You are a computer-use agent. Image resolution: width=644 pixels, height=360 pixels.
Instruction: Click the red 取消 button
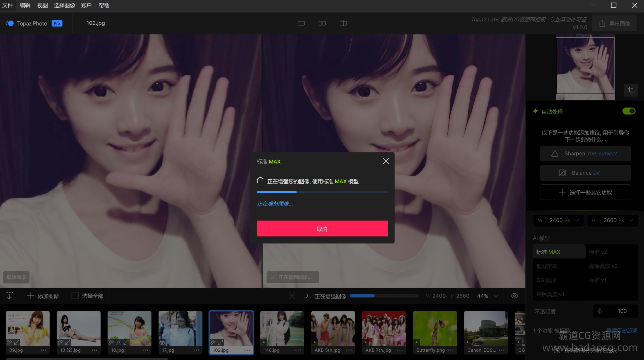(x=322, y=229)
